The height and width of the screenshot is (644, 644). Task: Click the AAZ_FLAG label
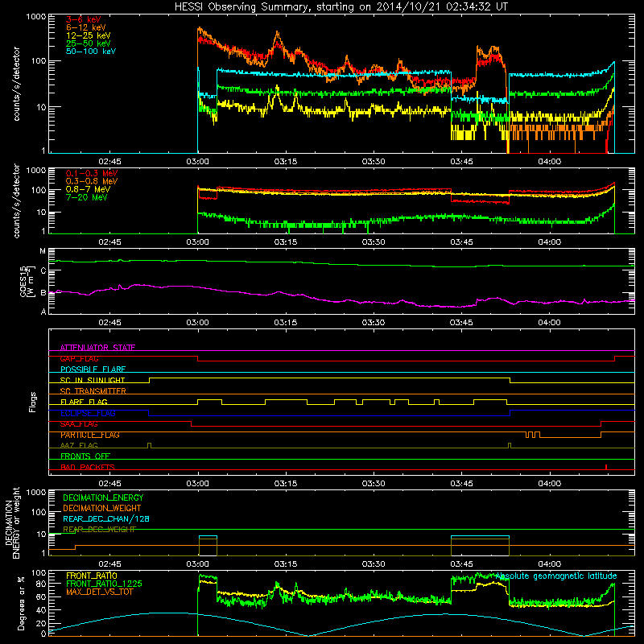[79, 445]
